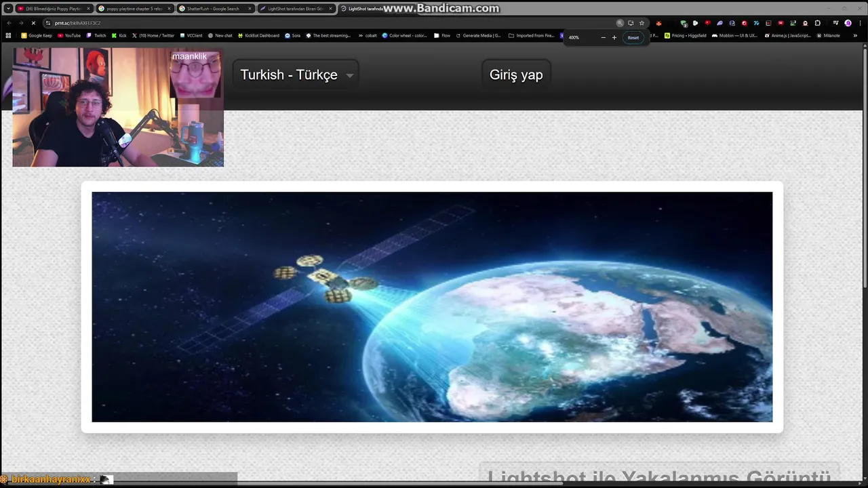Open the Sora bookmark
This screenshot has width=868, height=488.
pyautogui.click(x=293, y=35)
